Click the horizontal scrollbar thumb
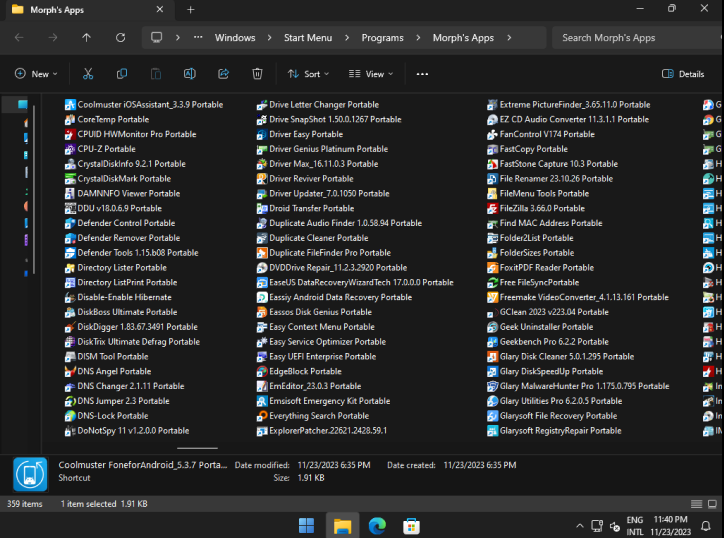 click(197, 448)
